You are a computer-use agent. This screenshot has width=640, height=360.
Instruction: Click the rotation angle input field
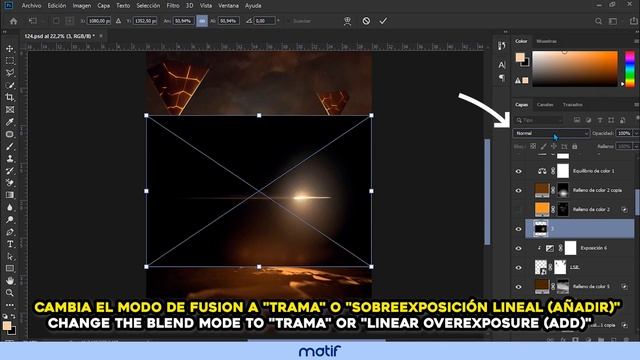[x=264, y=21]
